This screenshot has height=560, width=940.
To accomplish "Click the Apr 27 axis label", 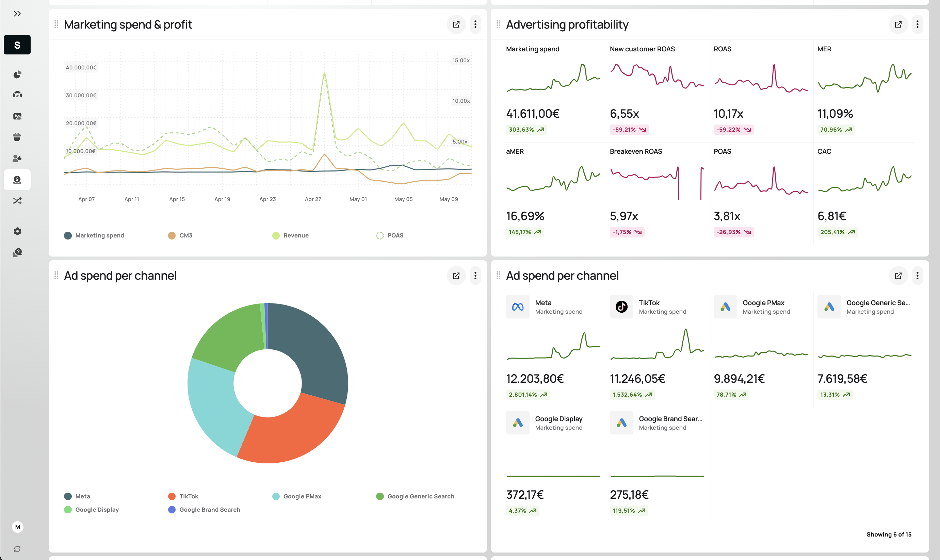I will pos(313,199).
